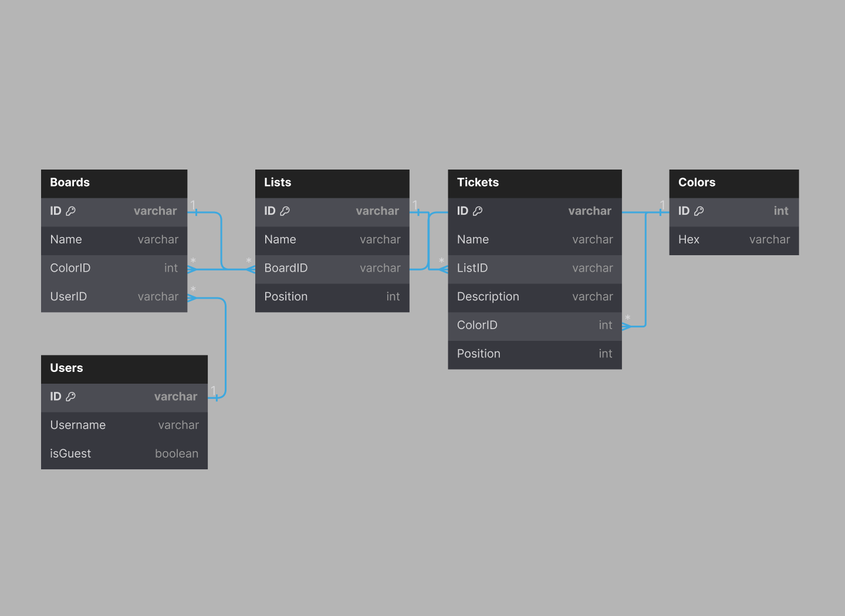This screenshot has width=845, height=616.
Task: Click the Hex field in Colors table
Action: pyautogui.click(x=734, y=240)
